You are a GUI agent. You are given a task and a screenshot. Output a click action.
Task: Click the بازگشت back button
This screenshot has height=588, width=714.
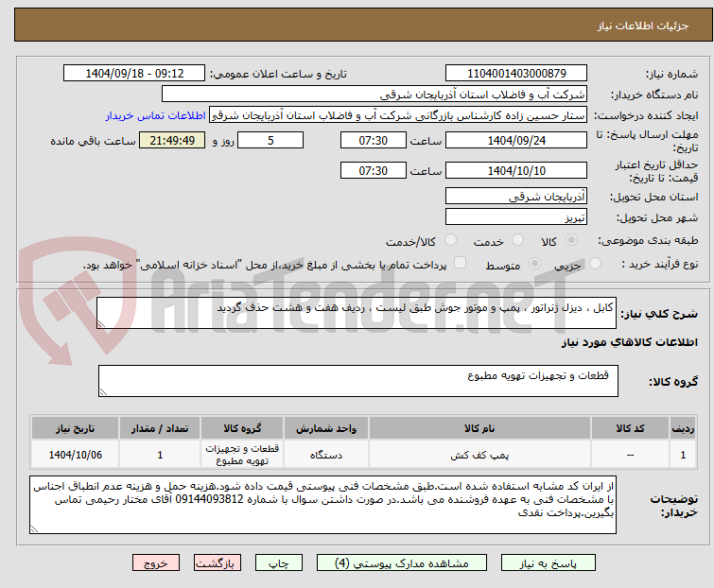tap(217, 563)
